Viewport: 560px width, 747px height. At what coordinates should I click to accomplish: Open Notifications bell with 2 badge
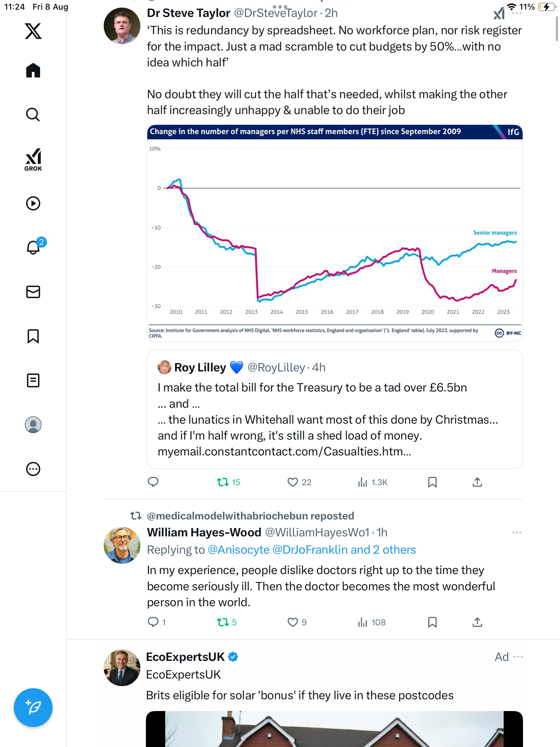pyautogui.click(x=33, y=247)
